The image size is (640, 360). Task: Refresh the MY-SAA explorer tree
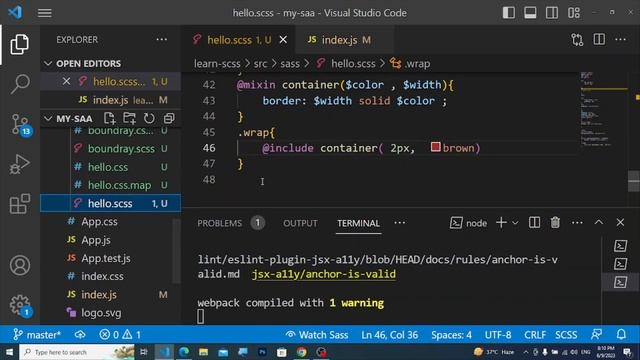pos(149,118)
